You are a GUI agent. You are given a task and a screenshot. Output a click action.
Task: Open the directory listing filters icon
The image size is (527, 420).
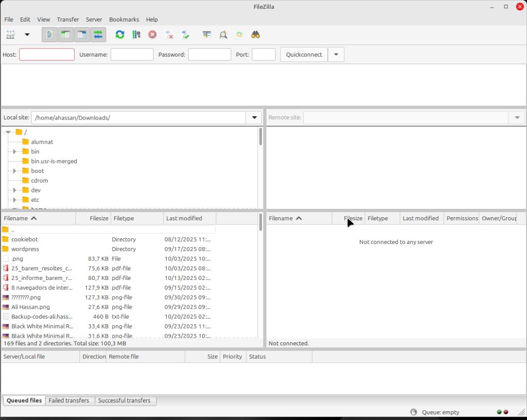[207, 34]
